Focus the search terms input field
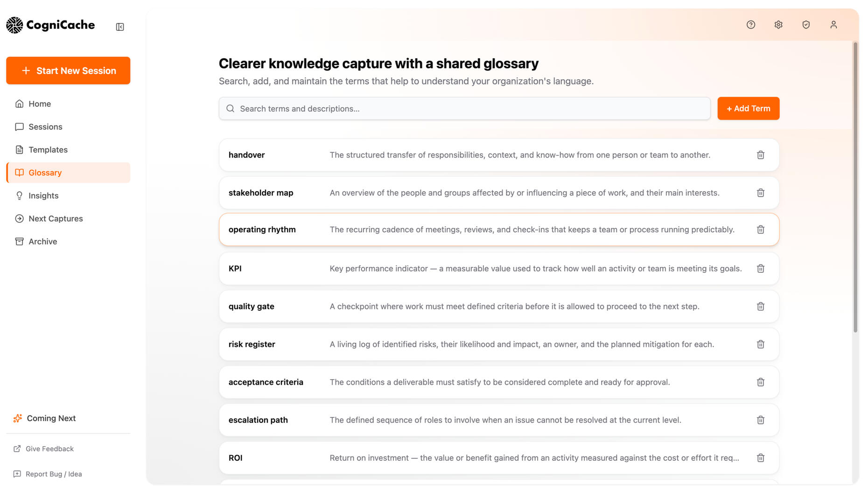 [465, 109]
